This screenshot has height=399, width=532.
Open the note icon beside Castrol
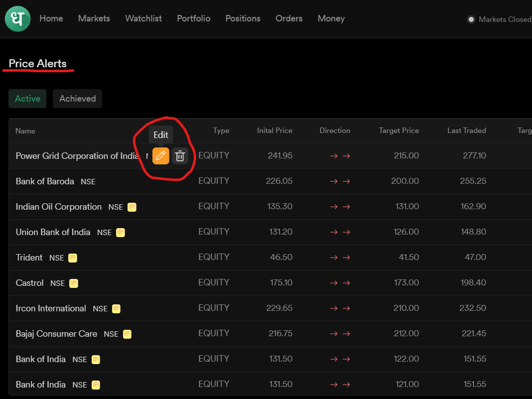[x=74, y=283]
